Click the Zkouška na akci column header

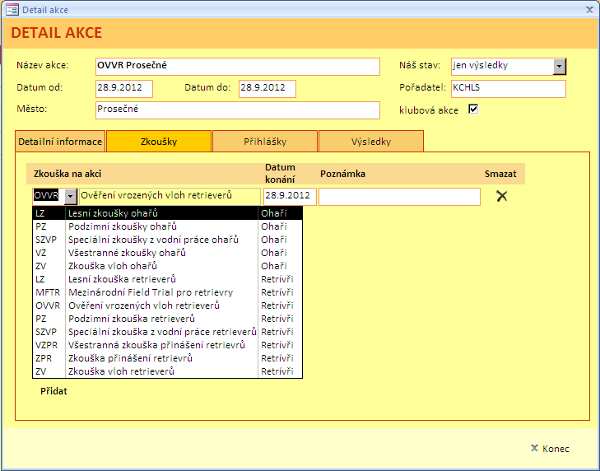click(67, 174)
